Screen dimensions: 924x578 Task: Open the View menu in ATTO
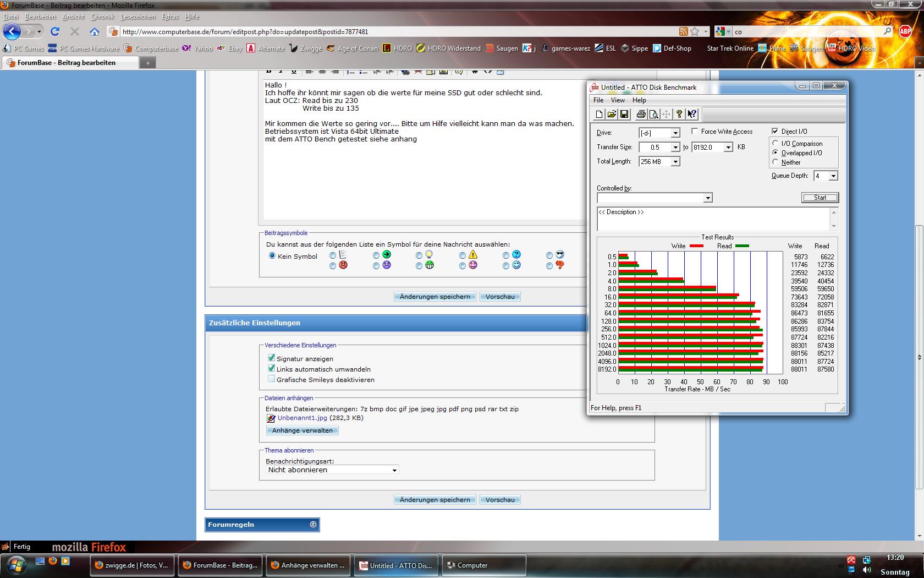(x=618, y=100)
